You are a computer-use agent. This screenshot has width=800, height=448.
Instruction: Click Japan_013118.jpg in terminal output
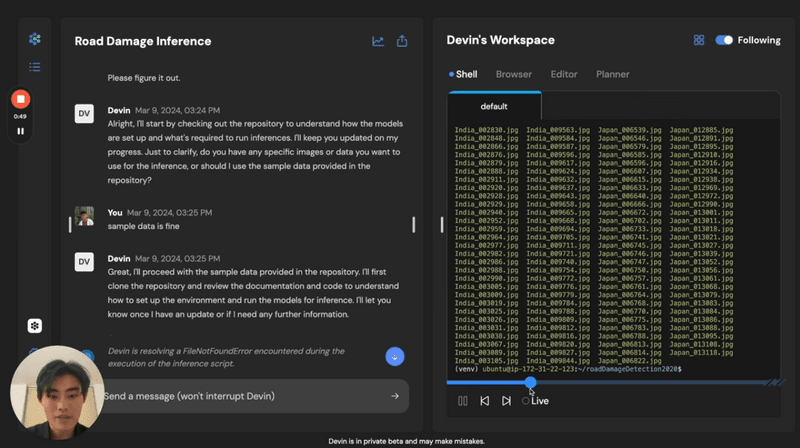point(701,353)
